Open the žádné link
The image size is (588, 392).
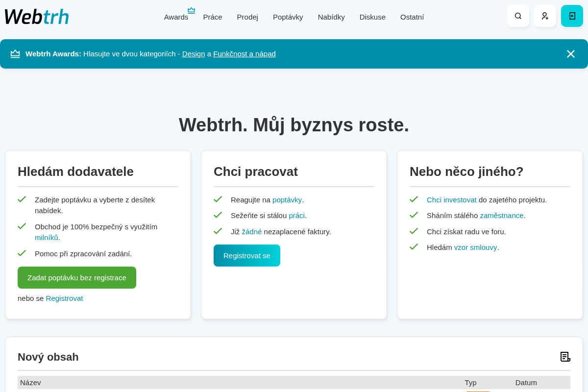(252, 231)
